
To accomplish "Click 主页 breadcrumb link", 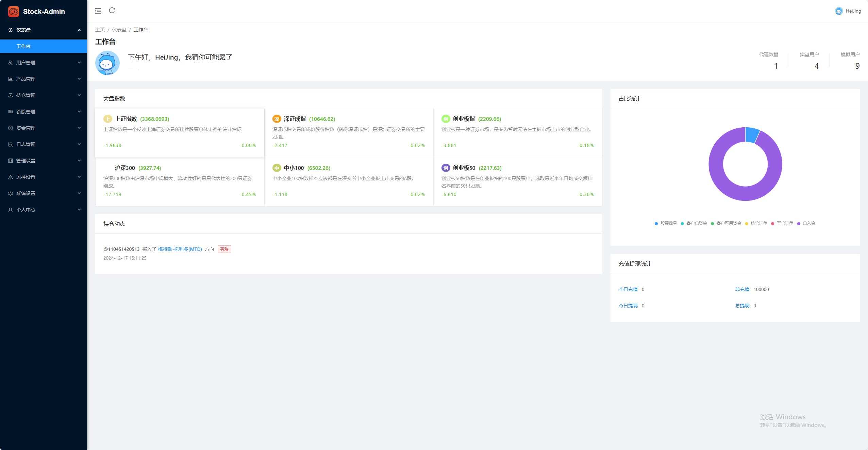I will tap(100, 30).
